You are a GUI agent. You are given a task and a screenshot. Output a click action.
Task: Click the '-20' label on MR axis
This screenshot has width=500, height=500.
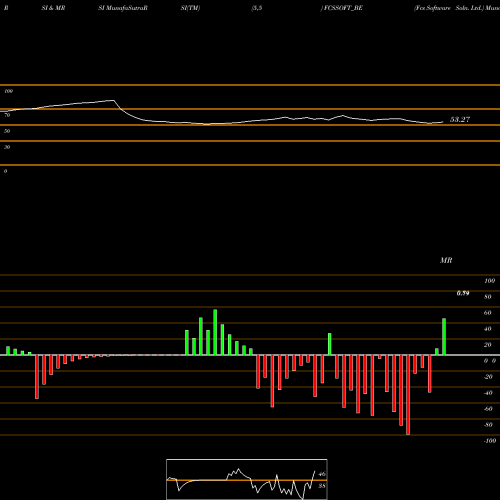tap(488, 377)
